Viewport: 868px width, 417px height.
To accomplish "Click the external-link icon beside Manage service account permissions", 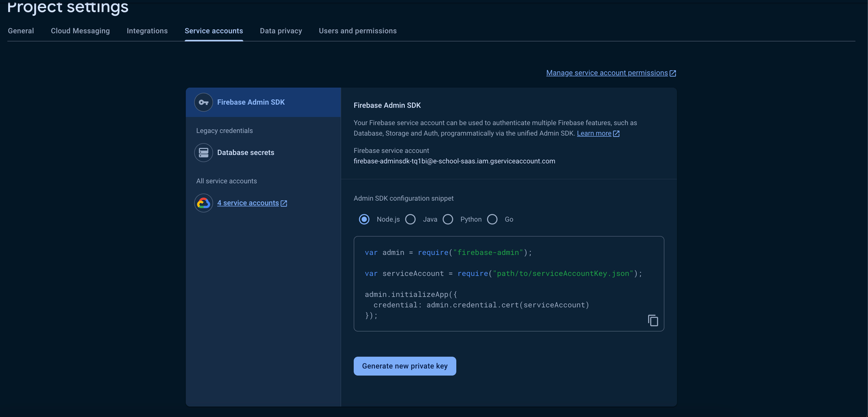I will 673,73.
